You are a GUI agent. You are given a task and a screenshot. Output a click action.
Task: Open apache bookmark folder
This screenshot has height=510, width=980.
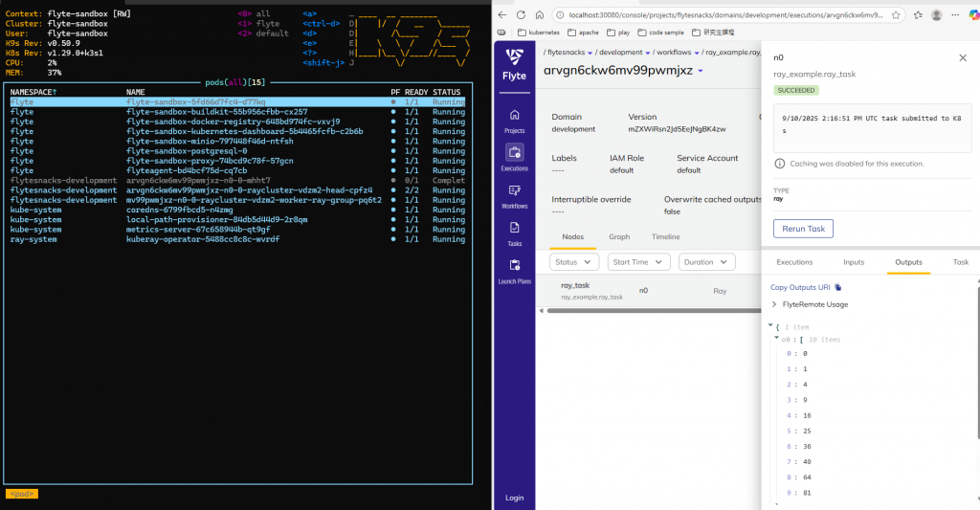click(583, 33)
